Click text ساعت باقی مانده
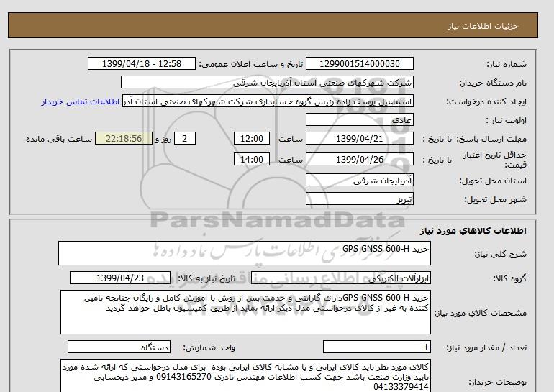Viewport: 554px width, 392px height. (x=59, y=139)
